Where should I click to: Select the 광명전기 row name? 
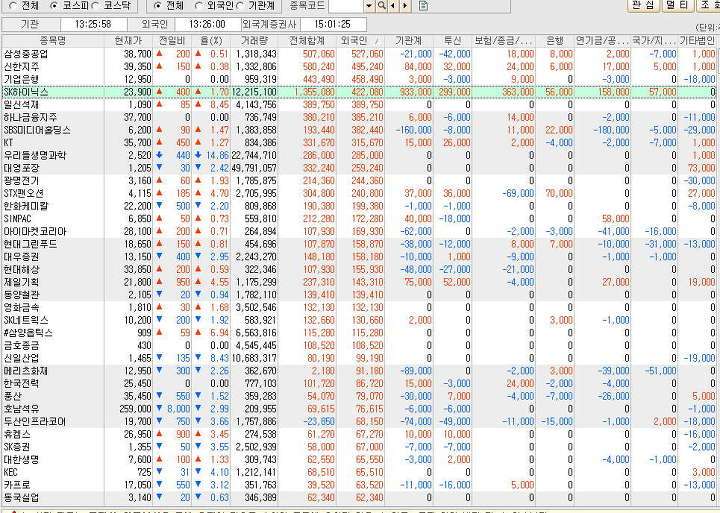22,180
